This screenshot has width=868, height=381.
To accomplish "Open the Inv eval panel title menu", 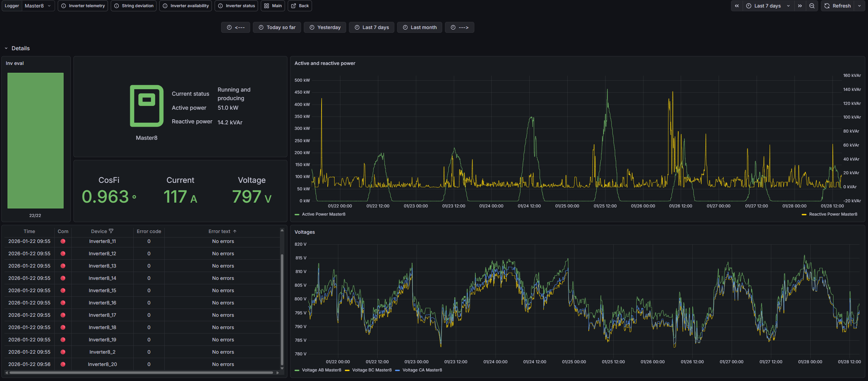I will 15,63.
